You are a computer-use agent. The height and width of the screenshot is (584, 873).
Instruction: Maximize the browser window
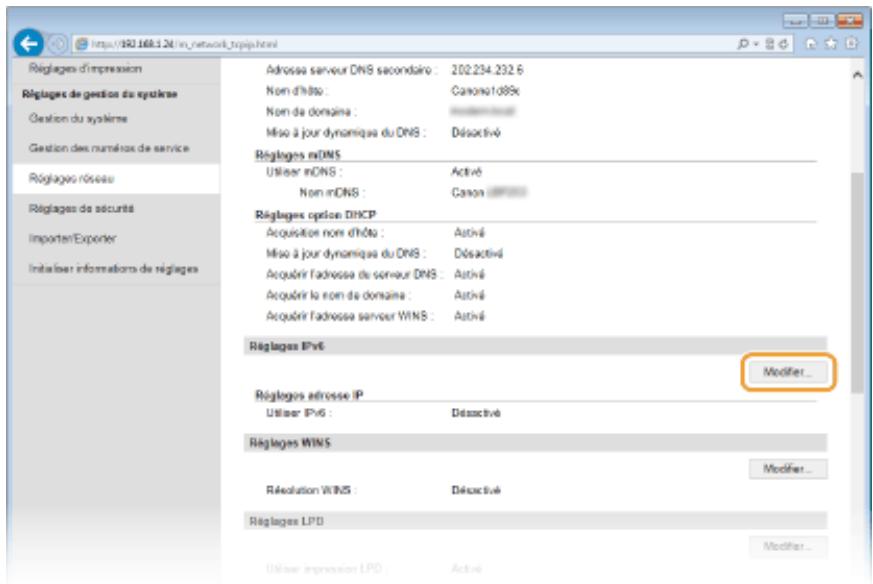coord(822,21)
